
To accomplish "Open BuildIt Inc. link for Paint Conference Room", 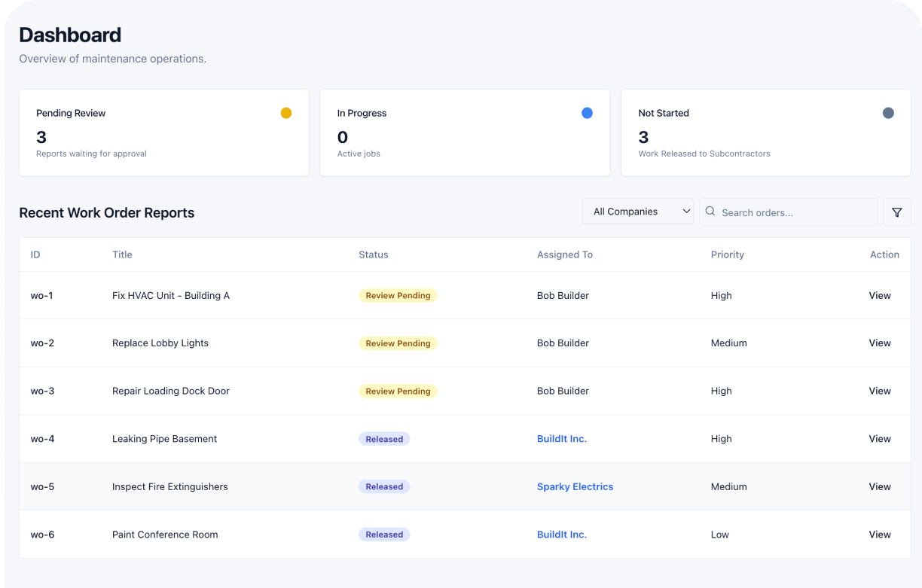I will point(562,535).
